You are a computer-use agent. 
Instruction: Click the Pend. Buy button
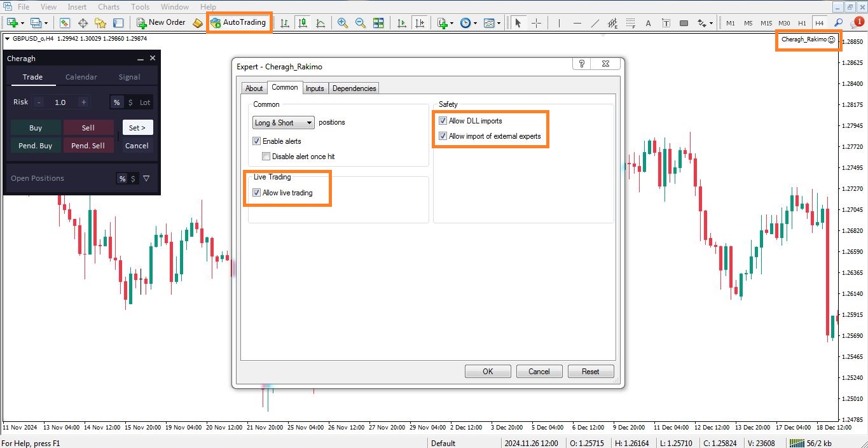pos(36,146)
